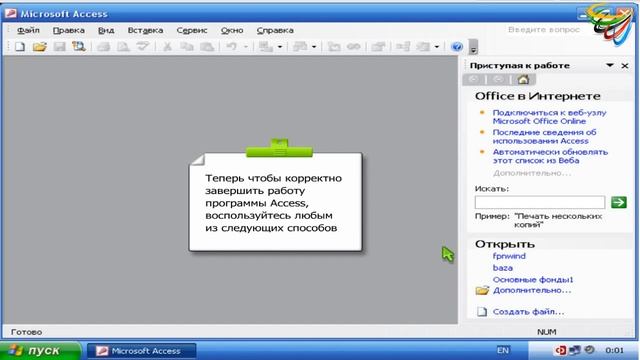Click the Code toolbar icon
Viewport: 640px width, 360px height.
[334, 47]
